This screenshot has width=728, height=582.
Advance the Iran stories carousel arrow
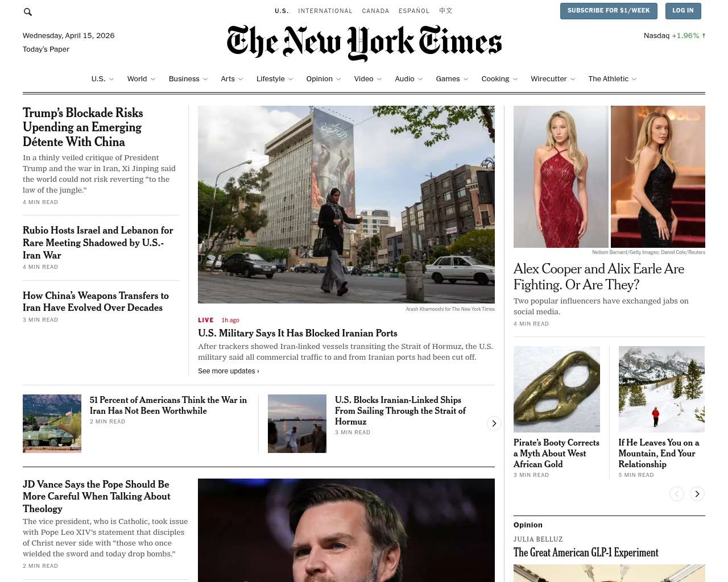click(x=494, y=423)
